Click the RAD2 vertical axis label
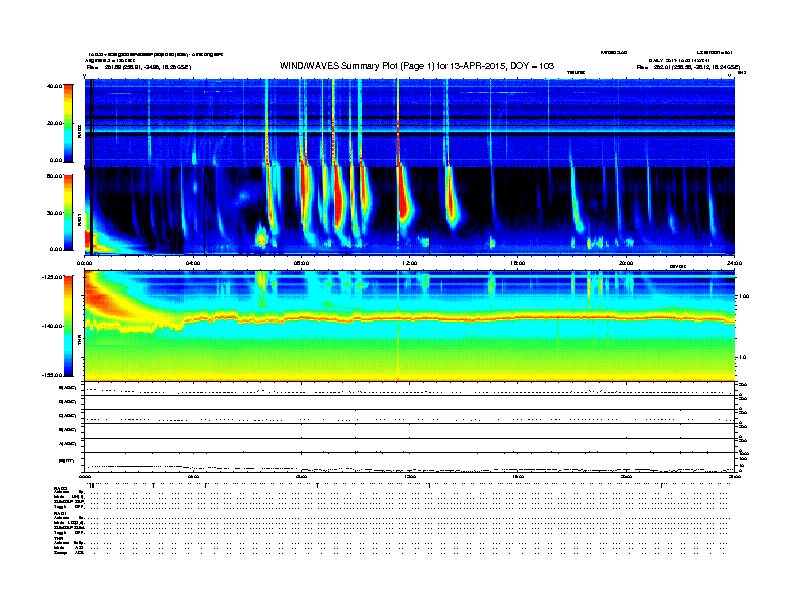The width and height of the screenshot is (792, 612). point(79,131)
